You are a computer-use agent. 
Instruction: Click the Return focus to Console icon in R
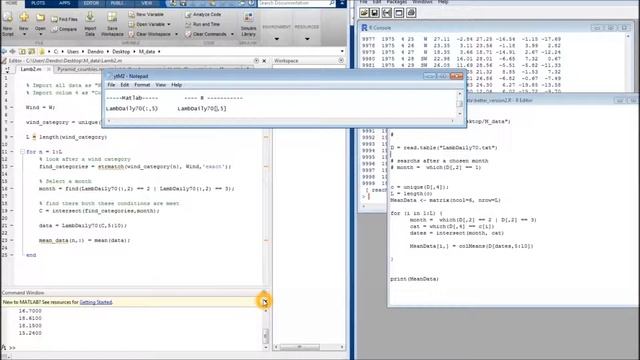[x=399, y=13]
